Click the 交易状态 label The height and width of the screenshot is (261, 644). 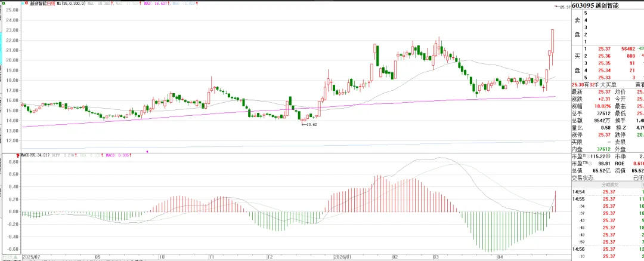[583, 178]
